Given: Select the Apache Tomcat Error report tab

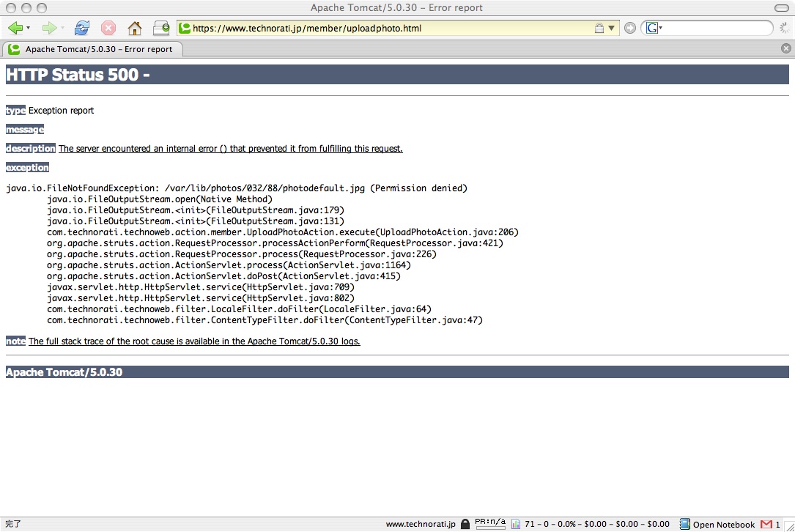Looking at the screenshot, I should pyautogui.click(x=92, y=49).
